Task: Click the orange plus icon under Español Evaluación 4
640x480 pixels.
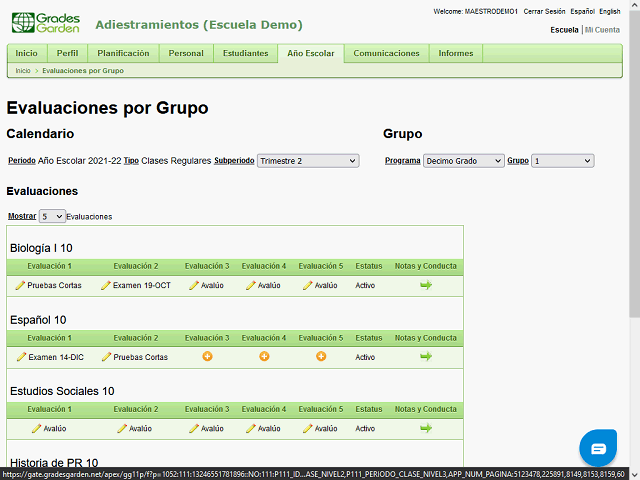Action: [x=264, y=356]
